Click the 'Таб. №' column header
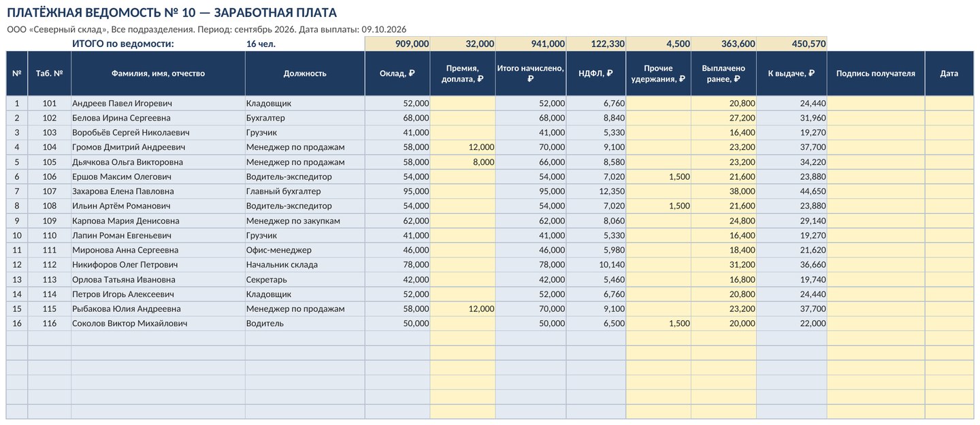The image size is (980, 425). coord(49,74)
